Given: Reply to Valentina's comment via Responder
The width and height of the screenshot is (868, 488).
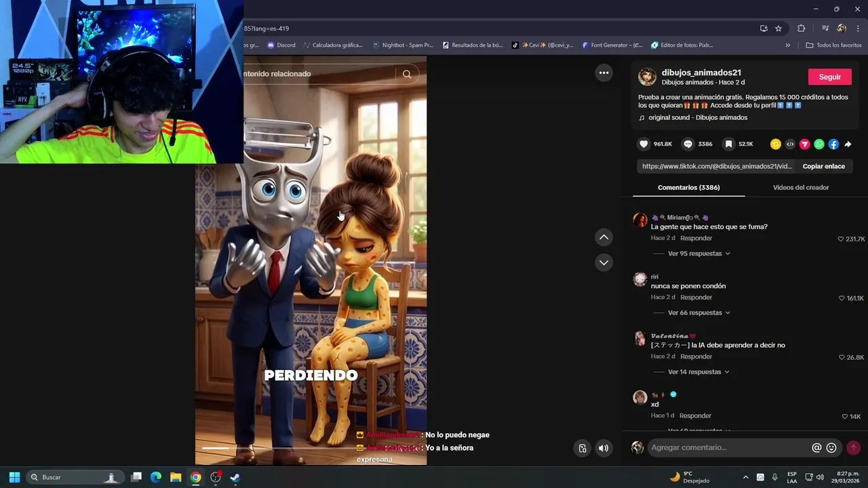Looking at the screenshot, I should (696, 357).
